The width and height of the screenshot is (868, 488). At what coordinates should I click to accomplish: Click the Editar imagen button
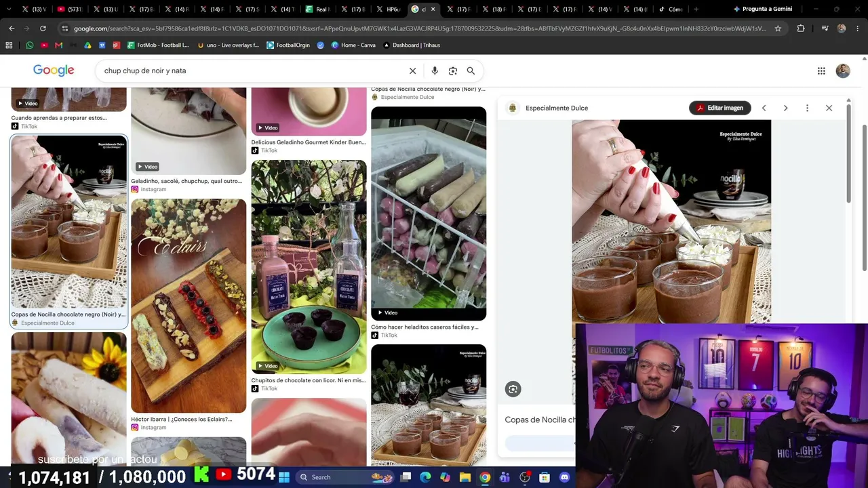719,108
